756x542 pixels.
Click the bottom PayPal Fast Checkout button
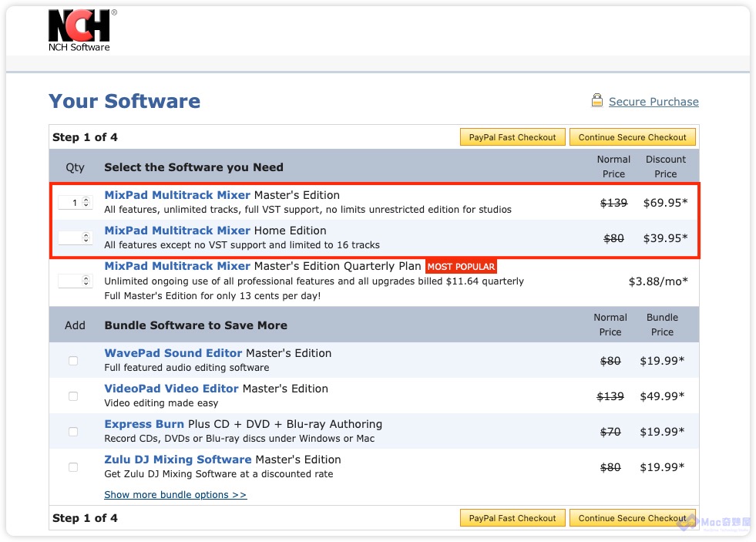512,518
